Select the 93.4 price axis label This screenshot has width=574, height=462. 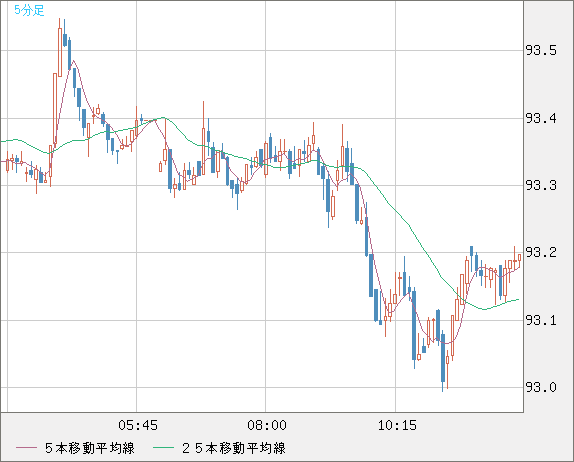coord(541,118)
